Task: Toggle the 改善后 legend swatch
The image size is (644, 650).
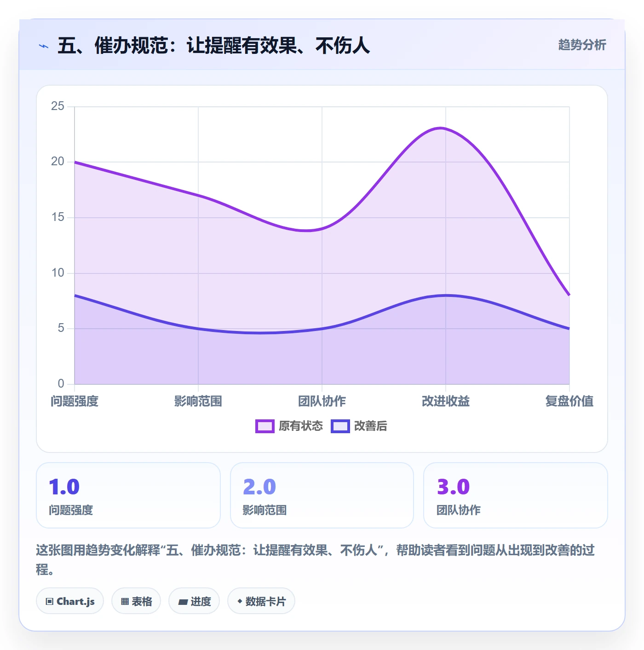Action: coord(340,426)
